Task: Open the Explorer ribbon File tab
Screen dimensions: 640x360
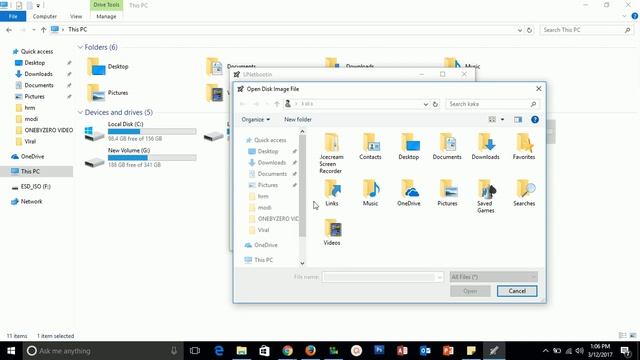Action: click(13, 16)
